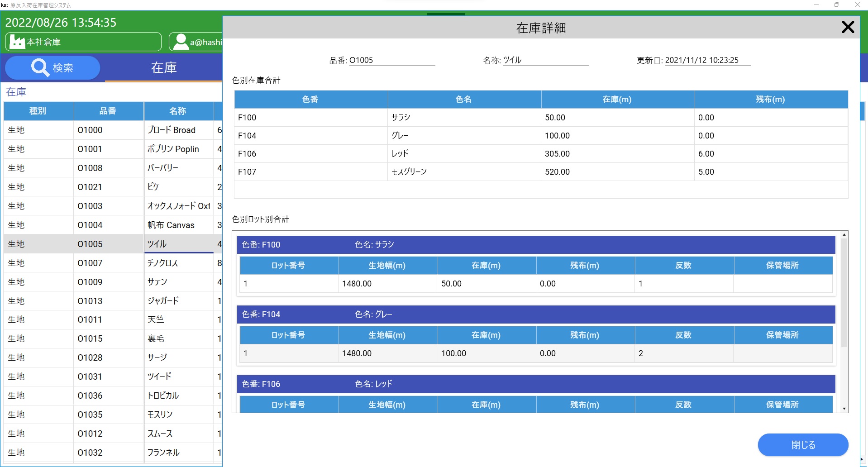868x467 pixels.
Task: Select row O1021 ピケ
Action: click(113, 187)
